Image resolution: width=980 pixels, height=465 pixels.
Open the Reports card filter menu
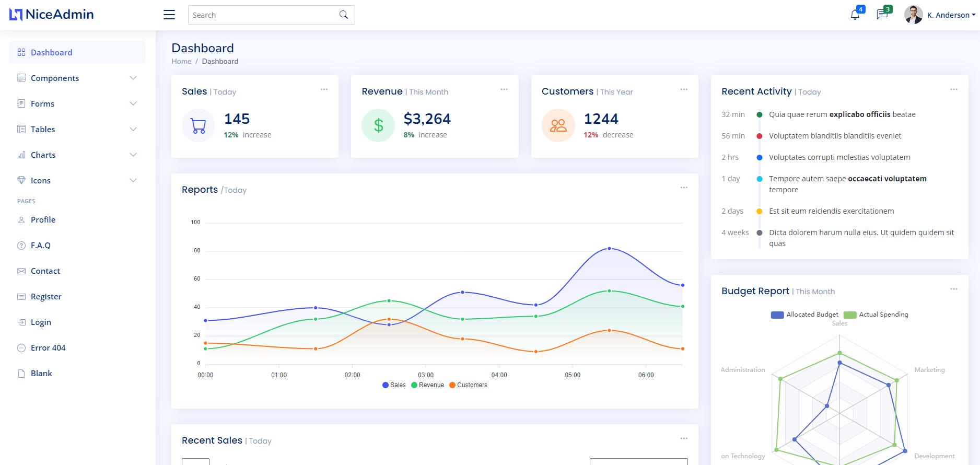684,188
